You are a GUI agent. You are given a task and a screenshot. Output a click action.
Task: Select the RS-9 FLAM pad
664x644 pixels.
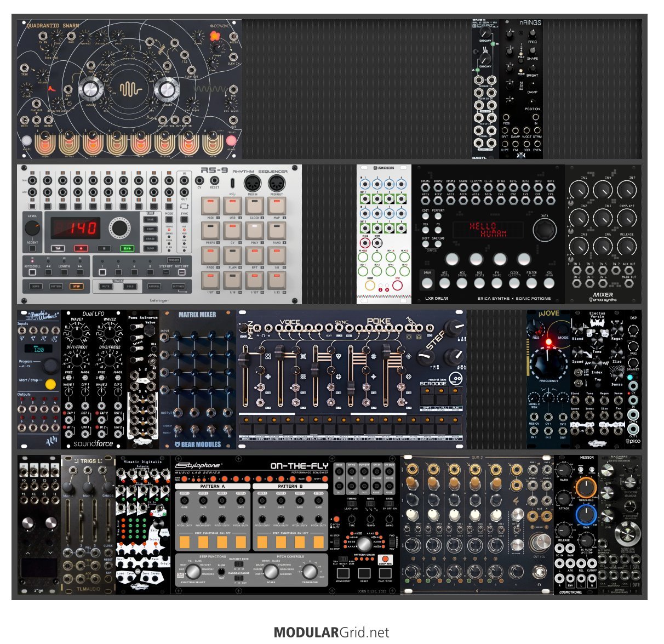(232, 256)
